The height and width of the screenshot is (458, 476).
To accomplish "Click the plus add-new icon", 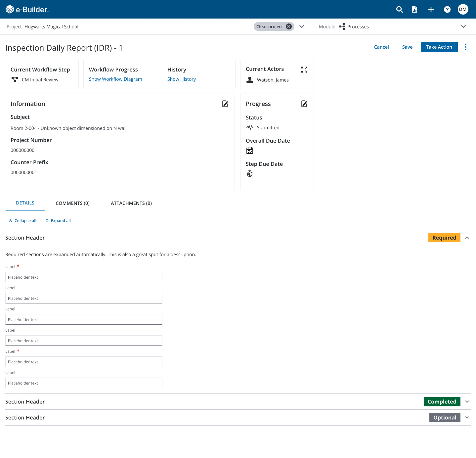I will [431, 10].
